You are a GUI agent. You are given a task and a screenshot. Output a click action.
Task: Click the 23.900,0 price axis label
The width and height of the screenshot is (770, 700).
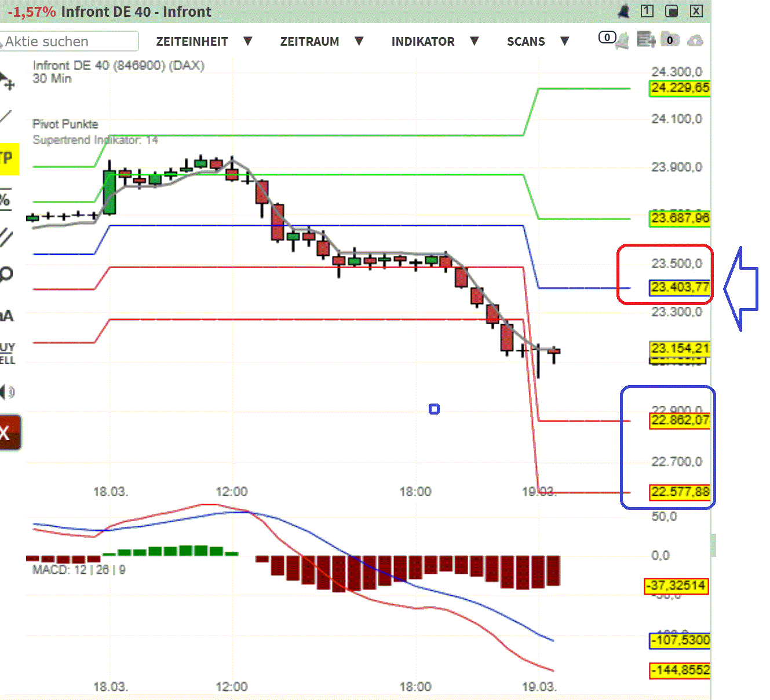click(677, 167)
